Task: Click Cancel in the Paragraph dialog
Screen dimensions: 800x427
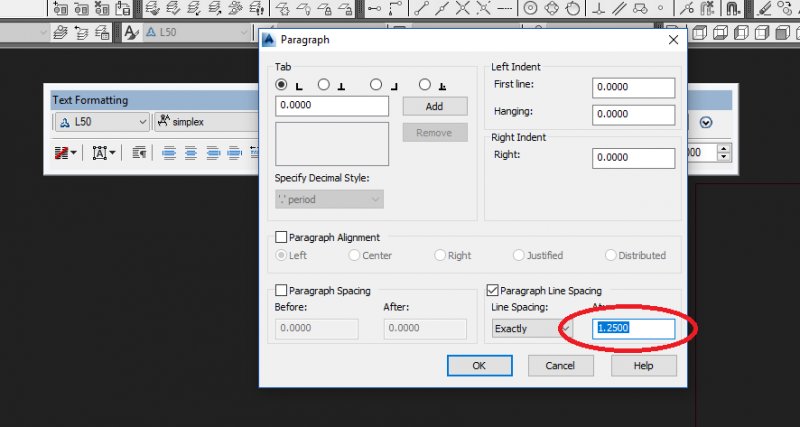Action: click(x=560, y=365)
